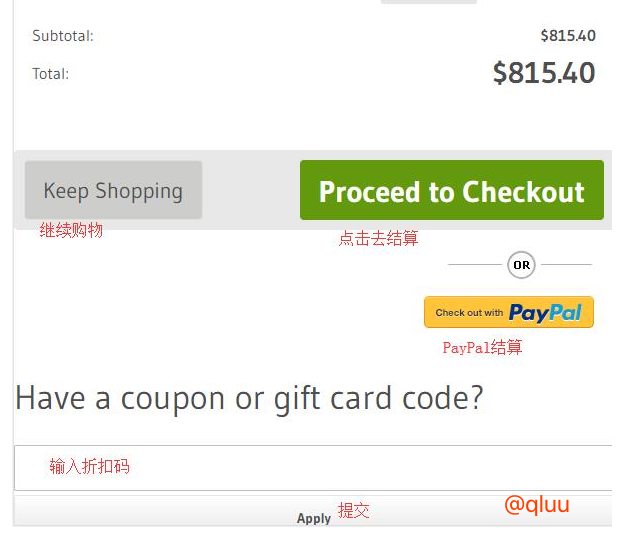
Task: Click the red PayPal结算 annotation
Action: coord(482,348)
